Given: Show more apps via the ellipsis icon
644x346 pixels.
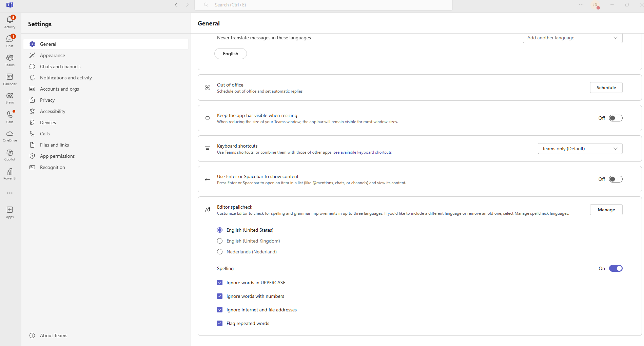Looking at the screenshot, I should (10, 193).
